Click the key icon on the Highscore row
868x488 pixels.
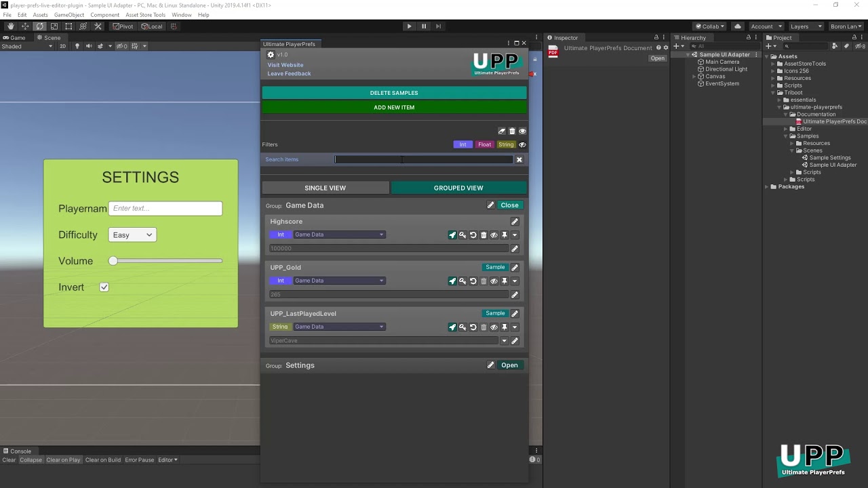coord(462,235)
